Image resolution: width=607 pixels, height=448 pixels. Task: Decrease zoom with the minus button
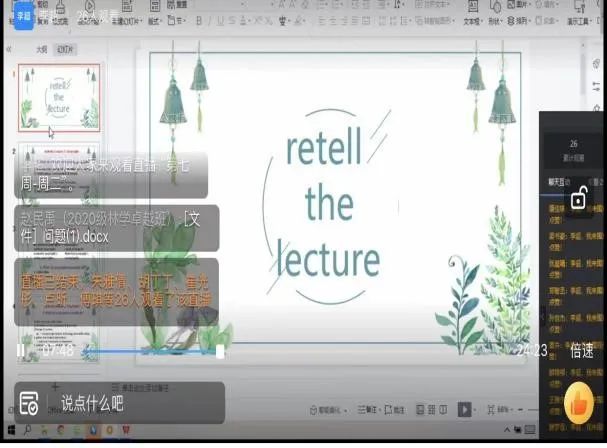[x=521, y=409]
